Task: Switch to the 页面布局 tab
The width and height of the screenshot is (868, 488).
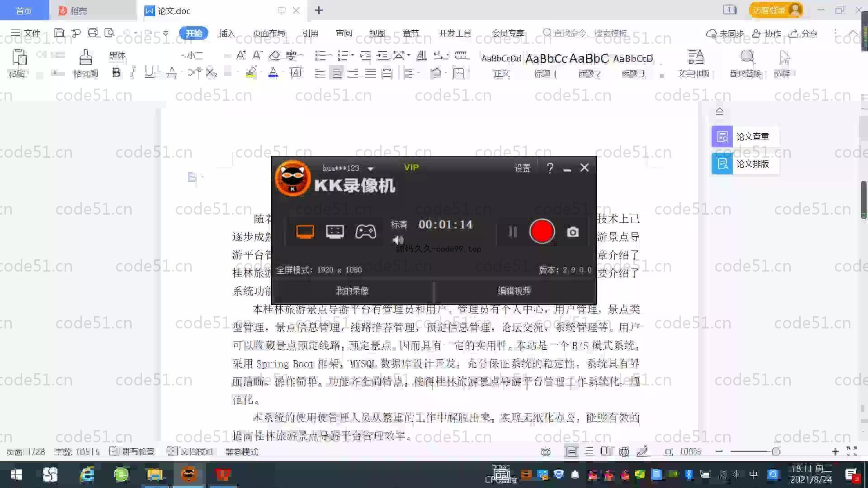Action: point(269,33)
